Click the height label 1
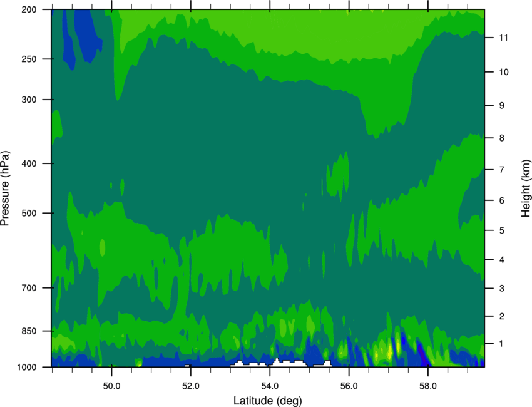The width and height of the screenshot is (532, 407). (x=501, y=344)
